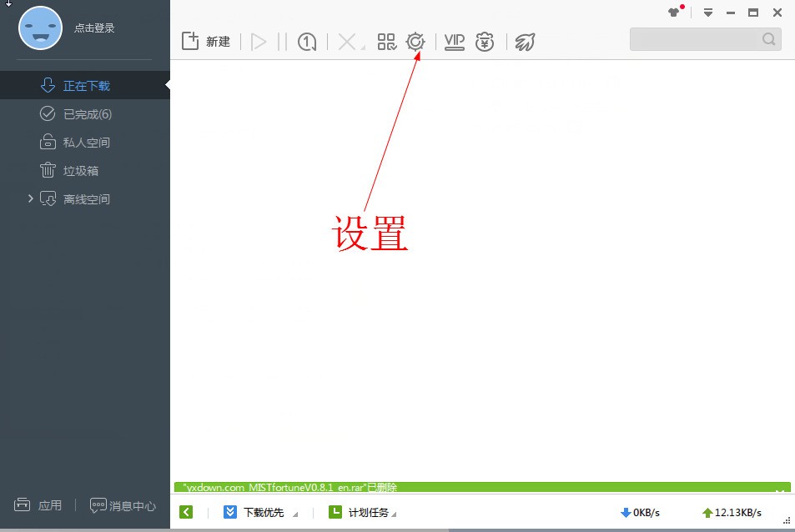
Task: Open the VIP icon in toolbar
Action: point(455,42)
